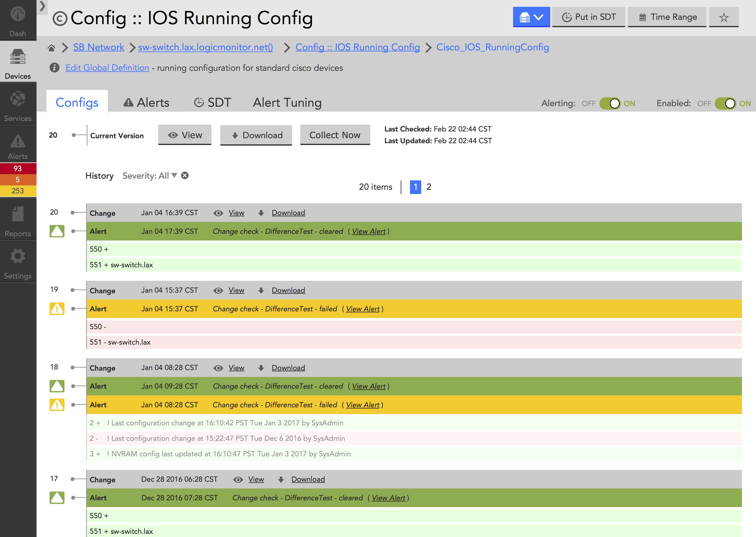Image resolution: width=756 pixels, height=537 pixels.
Task: Open Config :: IOS Running Config breadcrumb
Action: 358,47
